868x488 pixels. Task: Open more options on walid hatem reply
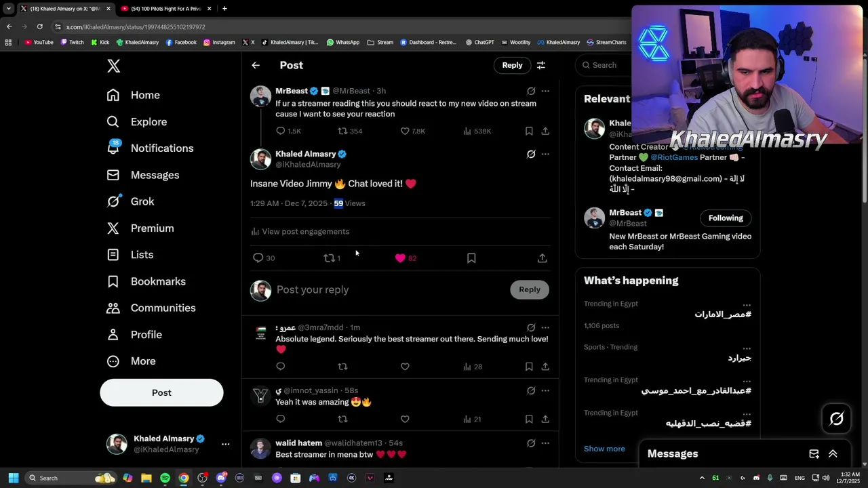545,443
